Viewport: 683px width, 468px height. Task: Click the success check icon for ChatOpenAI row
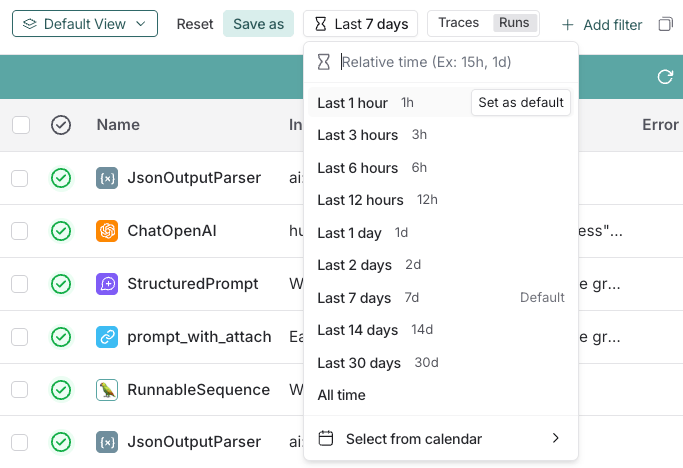point(61,231)
